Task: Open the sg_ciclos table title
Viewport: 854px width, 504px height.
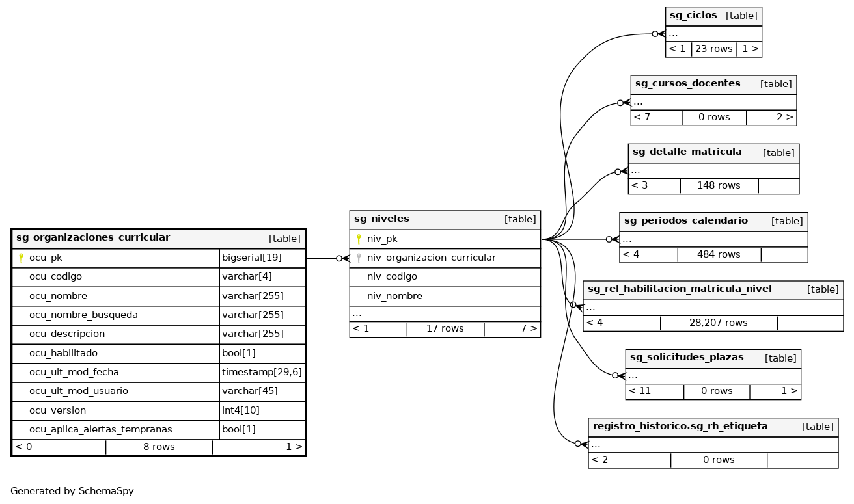Action: [x=693, y=15]
